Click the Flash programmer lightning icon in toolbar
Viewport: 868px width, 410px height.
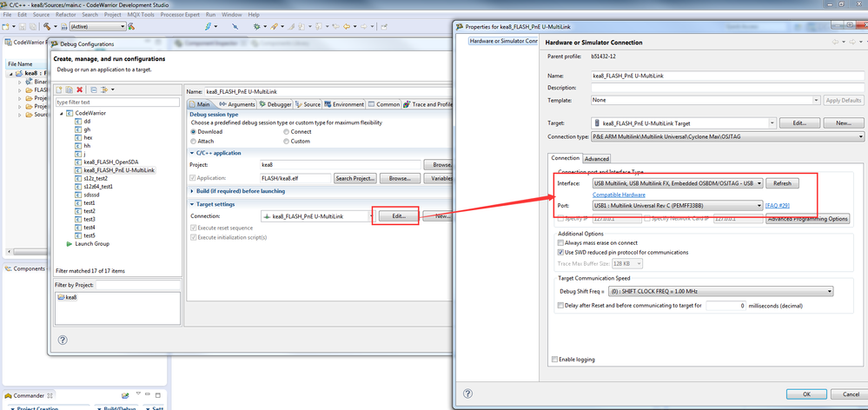pyautogui.click(x=209, y=26)
